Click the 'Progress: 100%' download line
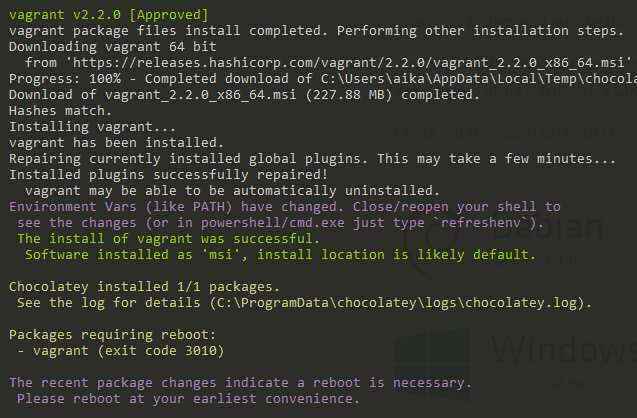Viewport: 637px width, 418px height. pos(323,79)
